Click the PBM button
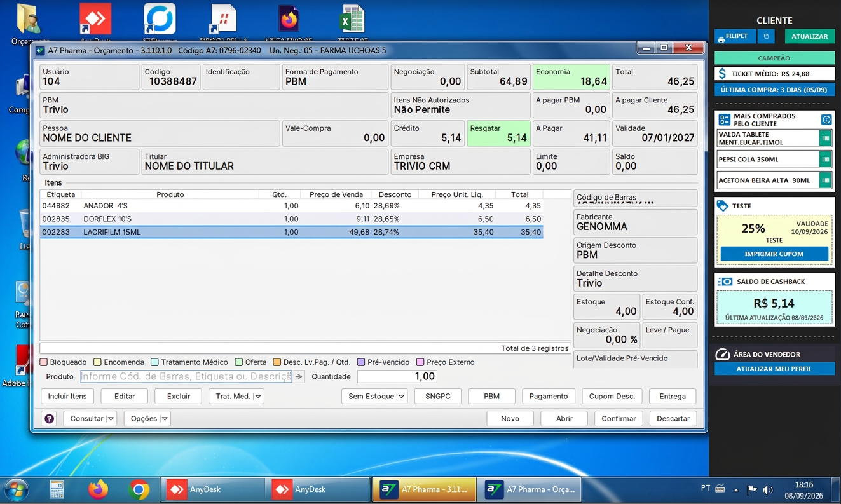The height and width of the screenshot is (504, 841). [491, 397]
